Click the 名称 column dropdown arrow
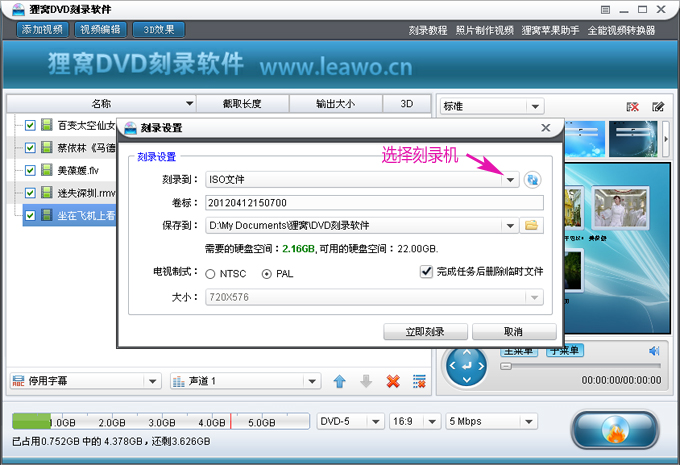 [190, 104]
